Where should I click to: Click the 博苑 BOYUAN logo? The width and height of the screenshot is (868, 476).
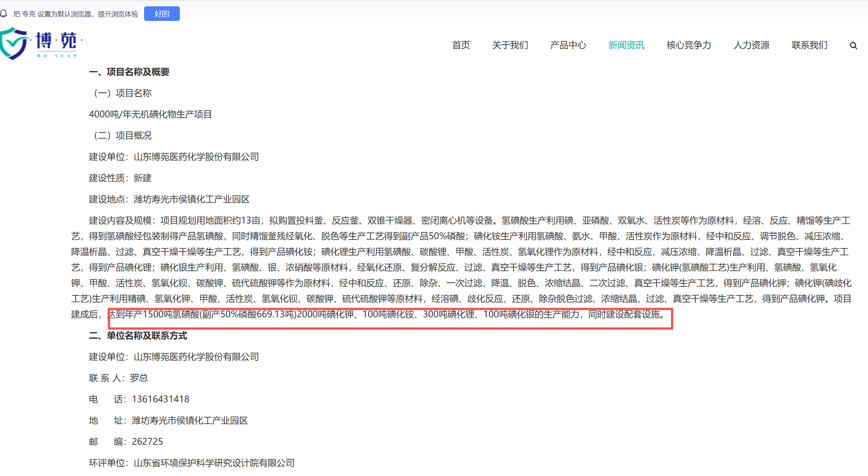click(41, 44)
